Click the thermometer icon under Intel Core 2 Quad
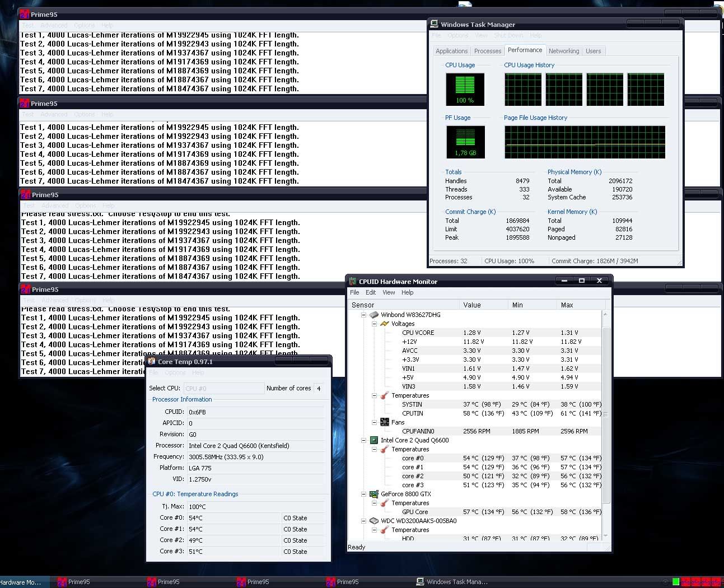 point(385,449)
